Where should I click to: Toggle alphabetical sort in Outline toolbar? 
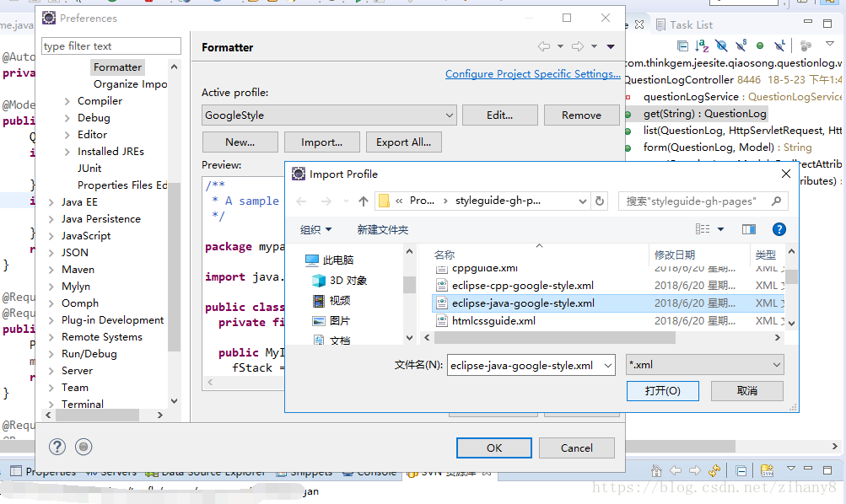702,46
